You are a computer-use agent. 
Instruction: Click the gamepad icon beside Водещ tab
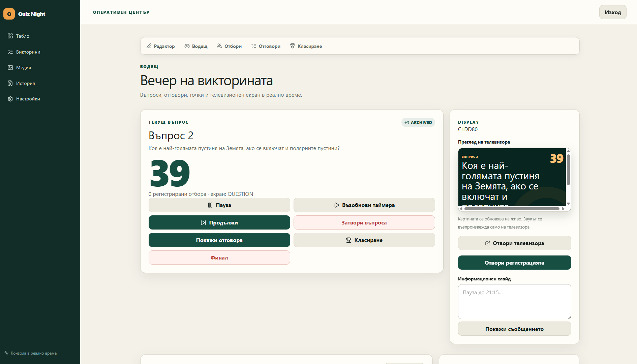click(x=187, y=46)
